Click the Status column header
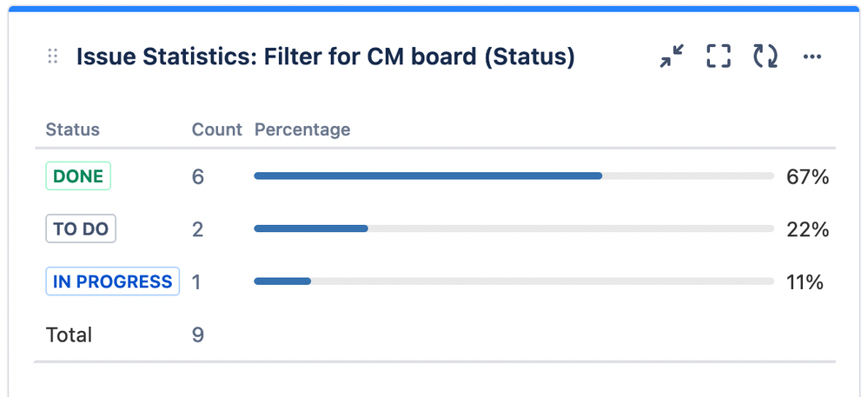This screenshot has height=397, width=868. point(73,130)
